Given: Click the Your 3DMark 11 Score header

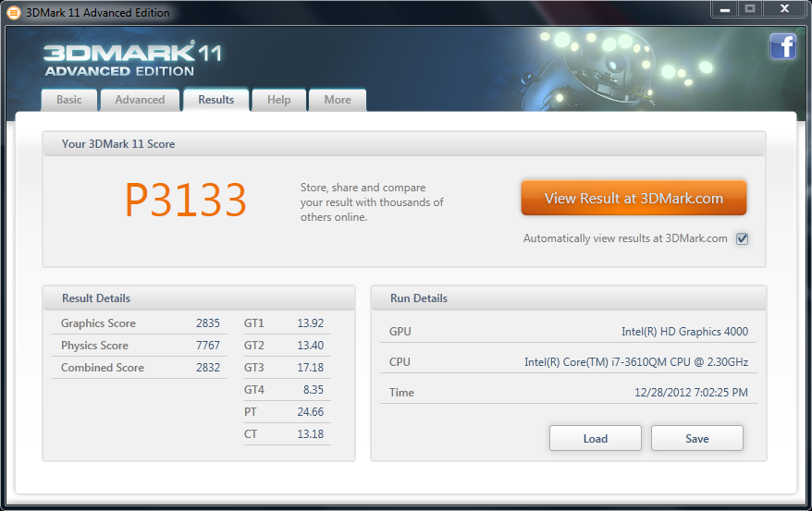Looking at the screenshot, I should (404, 144).
